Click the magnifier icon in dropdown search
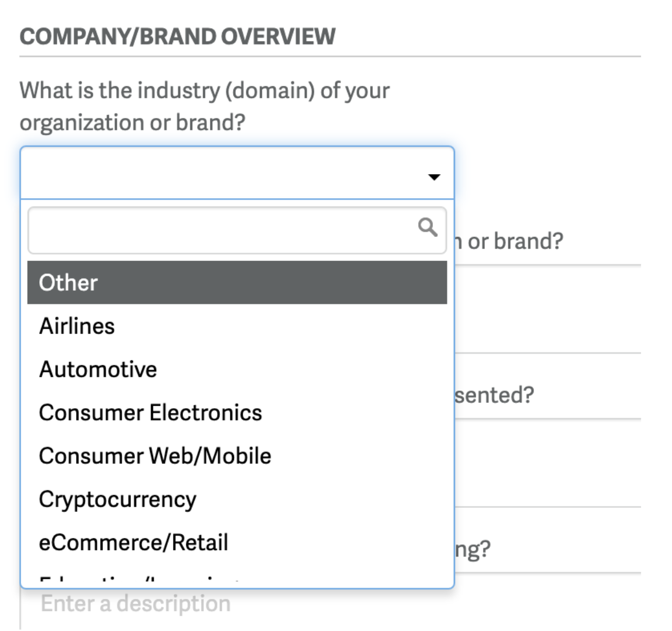Image resolution: width=672 pixels, height=631 pixels. click(x=427, y=227)
